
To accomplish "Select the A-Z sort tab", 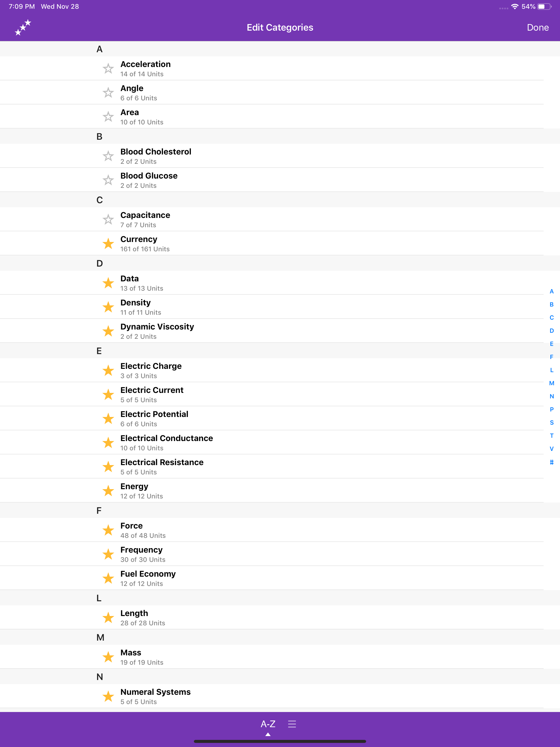I will [268, 724].
